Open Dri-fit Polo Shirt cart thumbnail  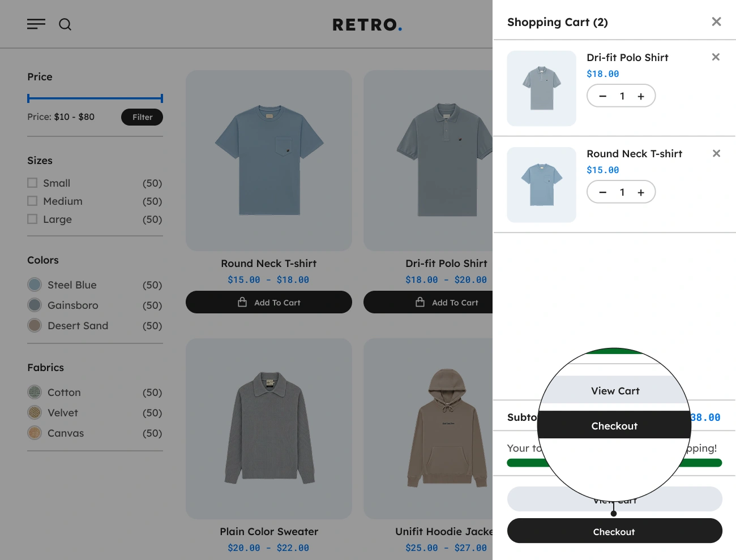coord(541,88)
